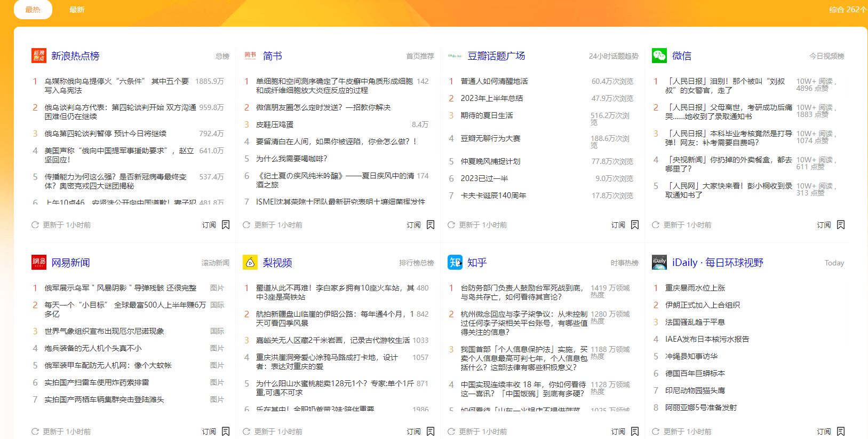Open 豆瓣 topic 普通人如何清醒地活

495,81
